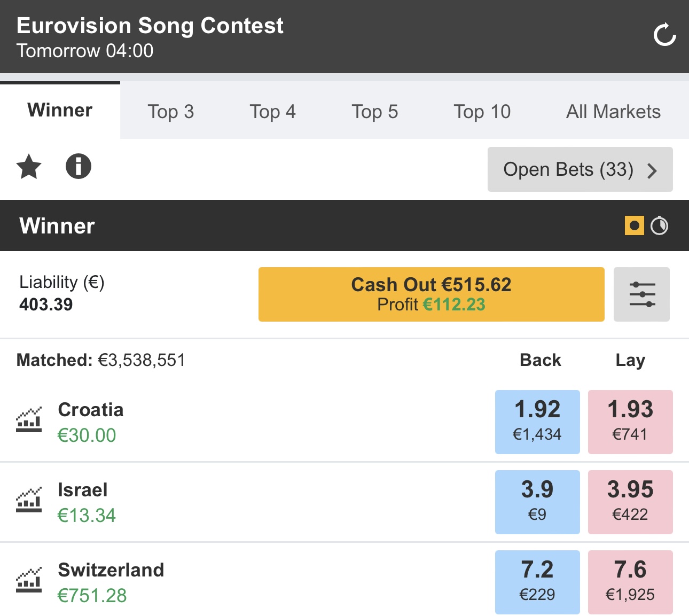Image resolution: width=689 pixels, height=616 pixels.
Task: Open Israel price chart icon
Action: (29, 500)
